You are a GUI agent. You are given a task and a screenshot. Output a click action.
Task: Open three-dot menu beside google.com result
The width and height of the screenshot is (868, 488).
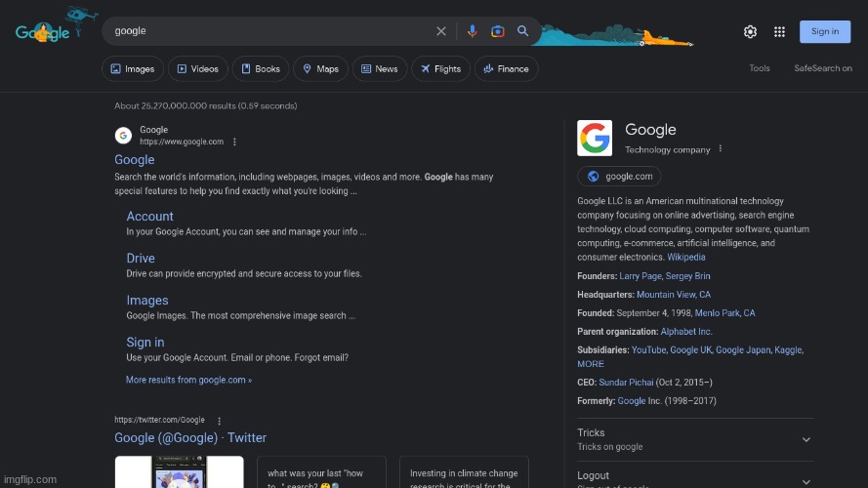pyautogui.click(x=234, y=142)
